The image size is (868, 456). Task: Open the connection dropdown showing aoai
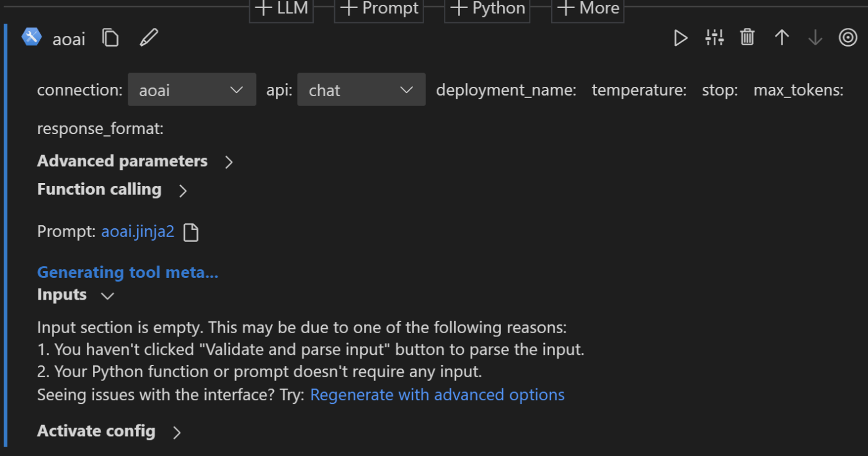(192, 90)
